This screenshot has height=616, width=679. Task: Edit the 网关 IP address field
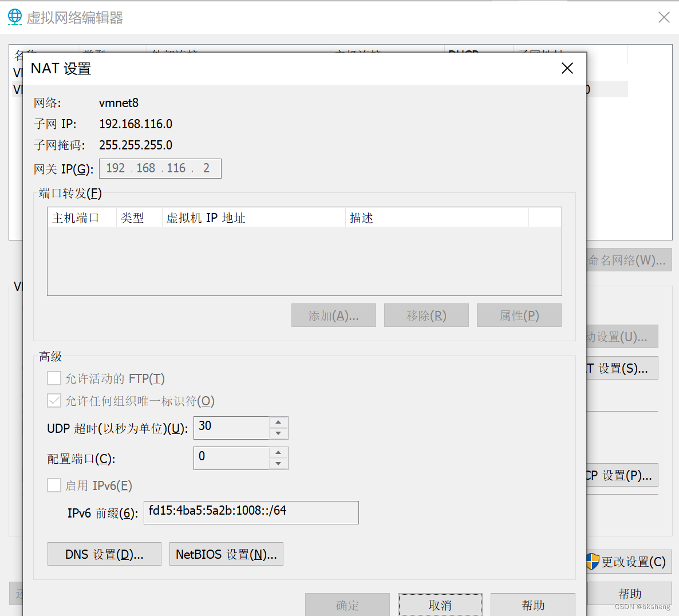pyautogui.click(x=160, y=168)
